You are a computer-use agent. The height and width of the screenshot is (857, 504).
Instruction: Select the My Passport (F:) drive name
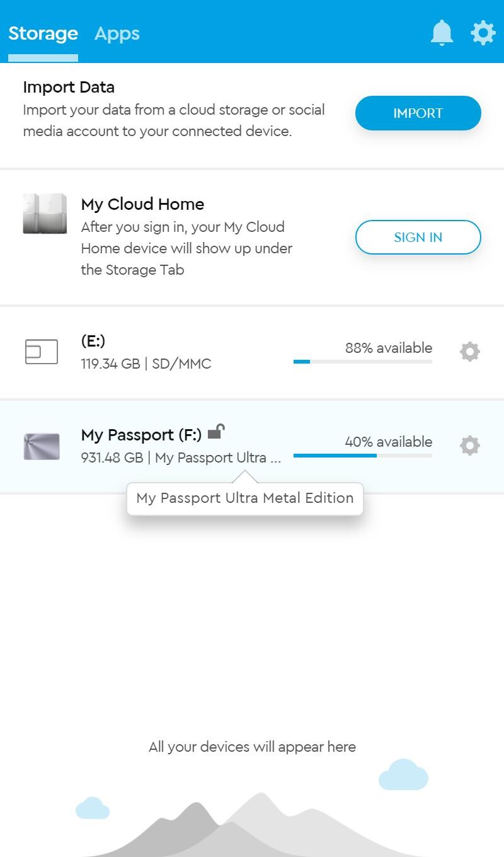pos(142,435)
